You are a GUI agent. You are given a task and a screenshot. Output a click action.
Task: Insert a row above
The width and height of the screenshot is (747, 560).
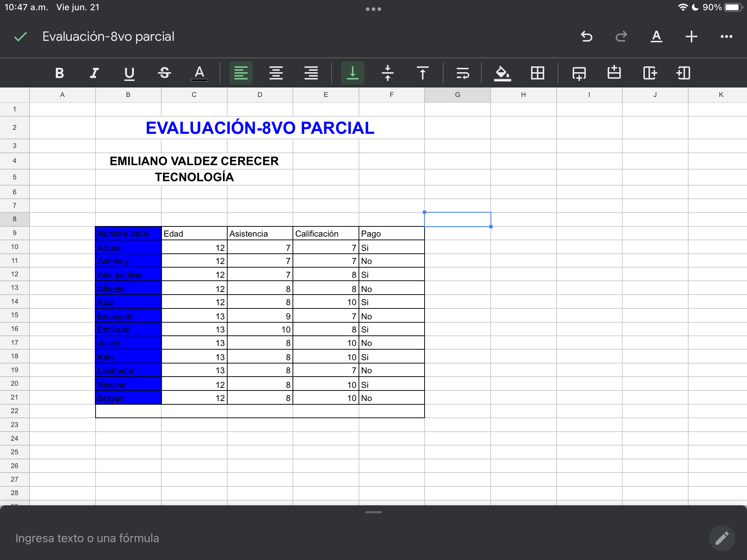click(x=614, y=73)
